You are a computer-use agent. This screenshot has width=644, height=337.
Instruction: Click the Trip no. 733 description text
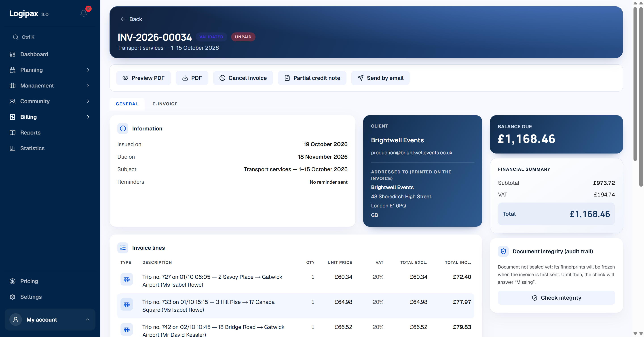point(209,306)
